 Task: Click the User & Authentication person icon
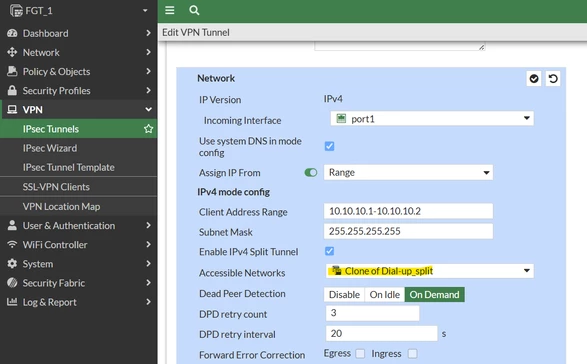coord(12,225)
